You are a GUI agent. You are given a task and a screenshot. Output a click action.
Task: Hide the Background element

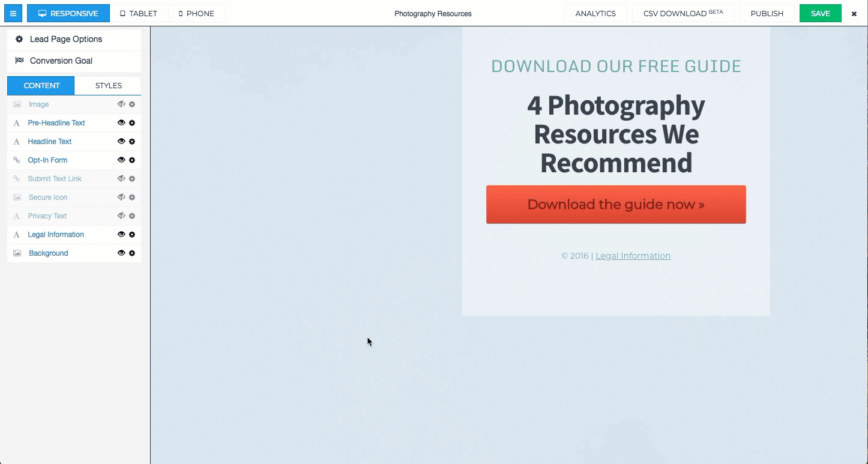pyautogui.click(x=121, y=253)
